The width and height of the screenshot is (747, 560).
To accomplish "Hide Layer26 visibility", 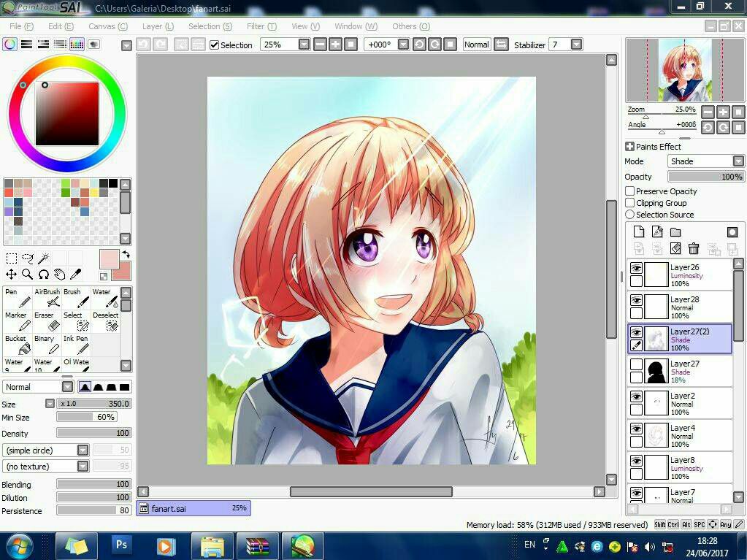I will pos(637,268).
